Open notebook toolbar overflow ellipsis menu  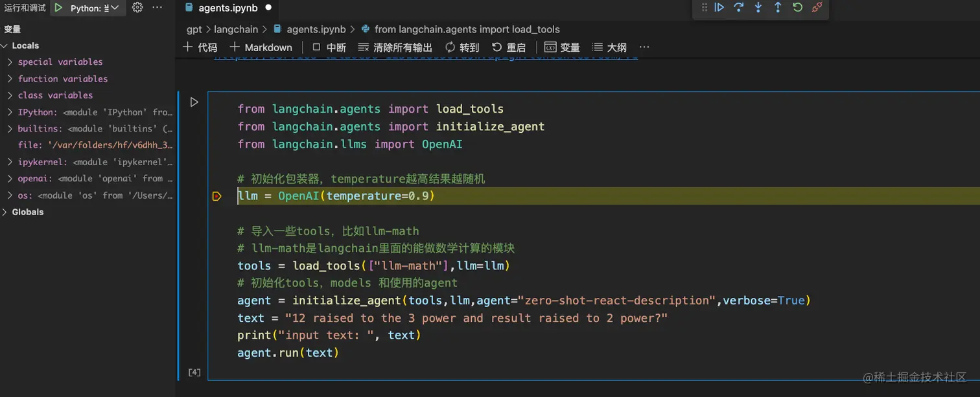[x=644, y=47]
